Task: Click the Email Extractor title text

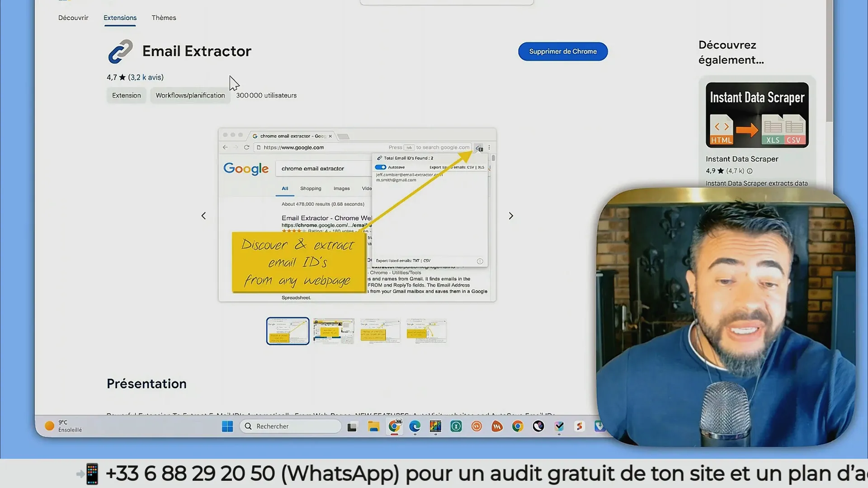Action: pyautogui.click(x=197, y=51)
